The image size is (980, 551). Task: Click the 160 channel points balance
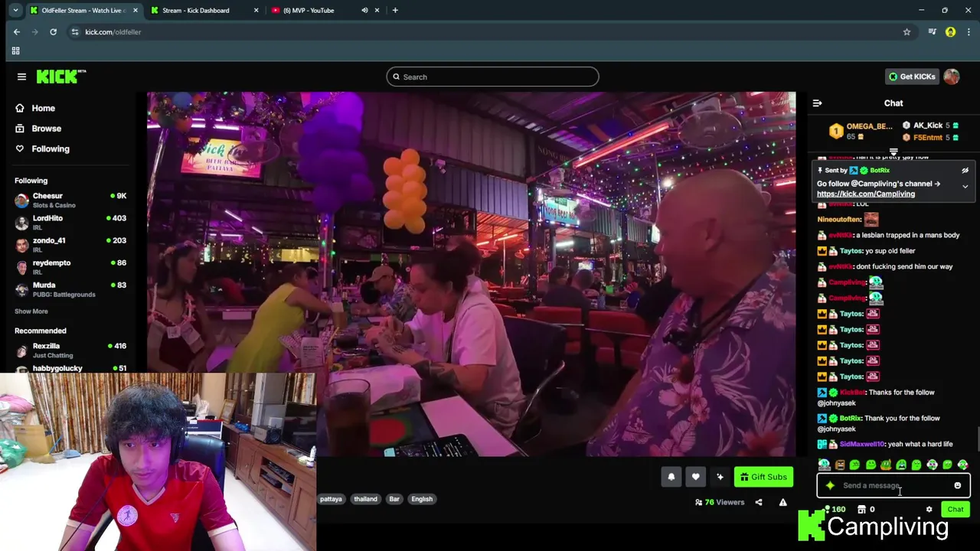coord(834,510)
